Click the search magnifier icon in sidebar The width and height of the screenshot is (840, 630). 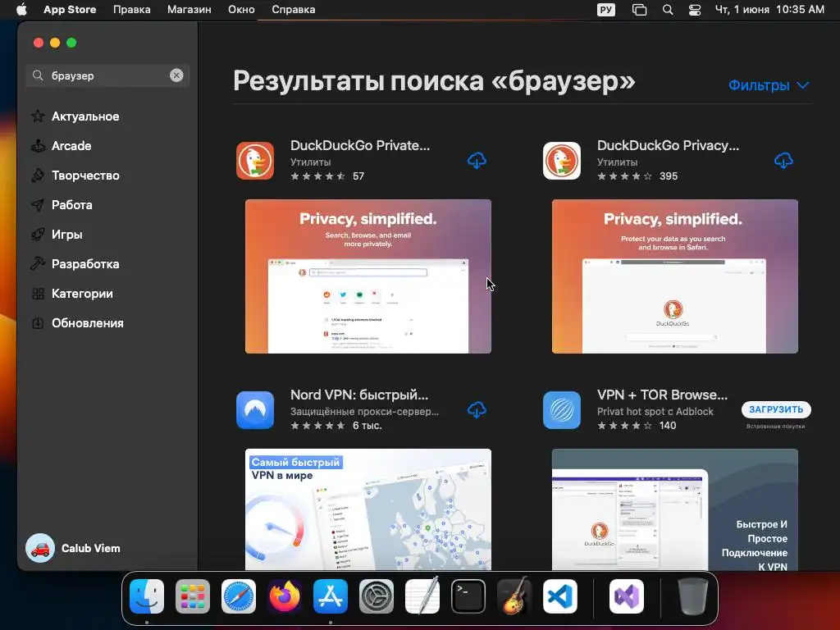(38, 75)
